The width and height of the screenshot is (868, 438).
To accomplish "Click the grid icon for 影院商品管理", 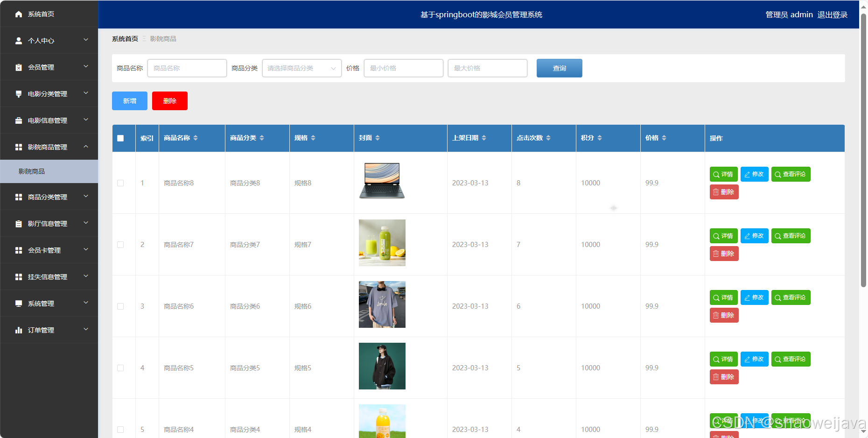I will 19,147.
